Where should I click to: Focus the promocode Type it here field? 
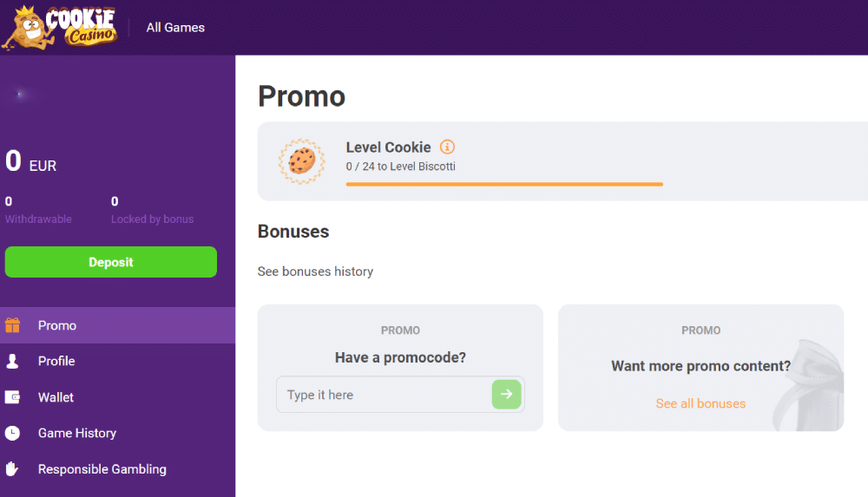384,394
